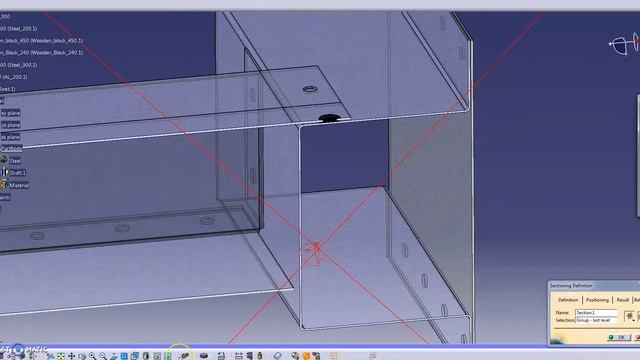Select the Shaft.1 feature in tree
Image resolution: width=640 pixels, height=360 pixels.
[x=17, y=173]
